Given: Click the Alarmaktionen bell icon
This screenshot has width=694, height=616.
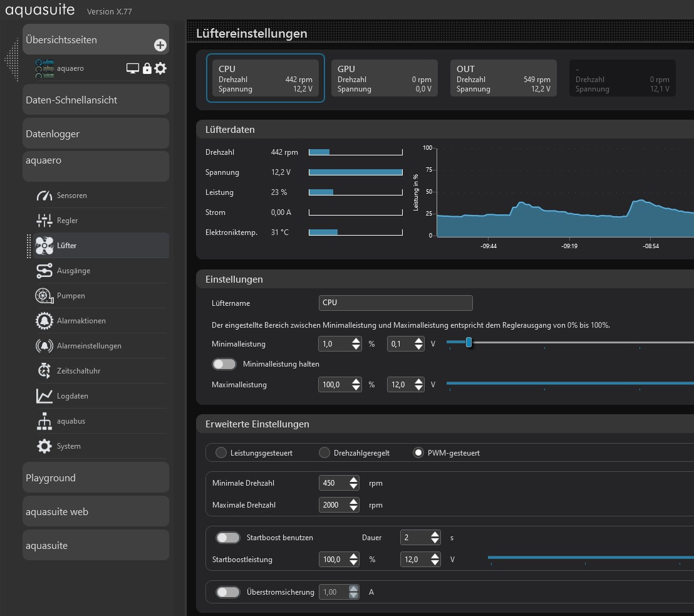Looking at the screenshot, I should click(x=44, y=321).
